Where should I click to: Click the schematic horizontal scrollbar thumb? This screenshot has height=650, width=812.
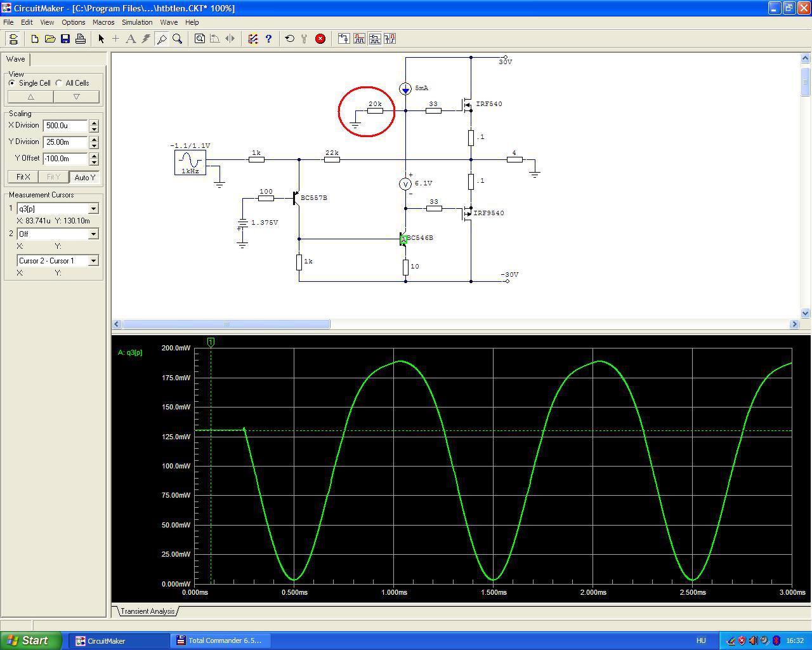point(226,324)
